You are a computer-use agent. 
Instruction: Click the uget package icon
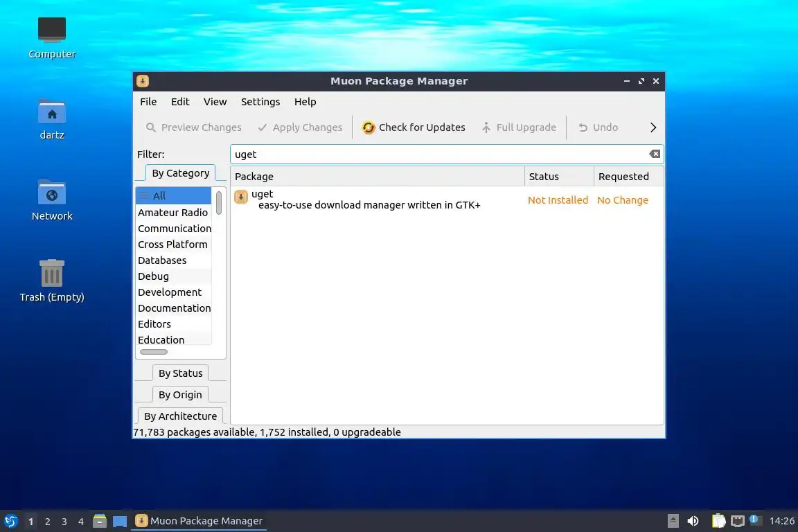(x=241, y=197)
